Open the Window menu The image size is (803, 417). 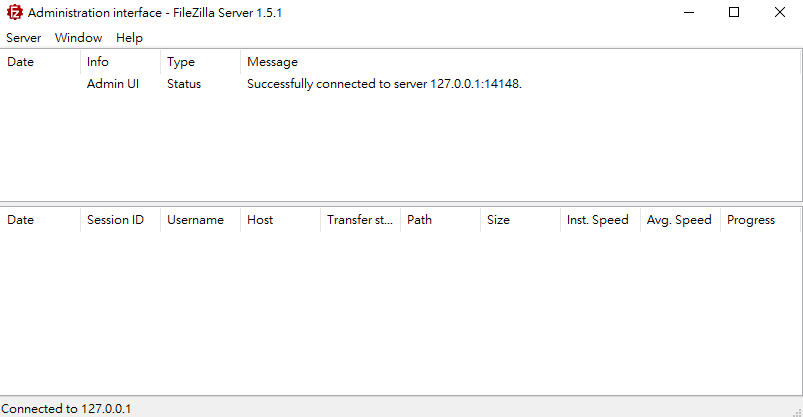pyautogui.click(x=78, y=37)
